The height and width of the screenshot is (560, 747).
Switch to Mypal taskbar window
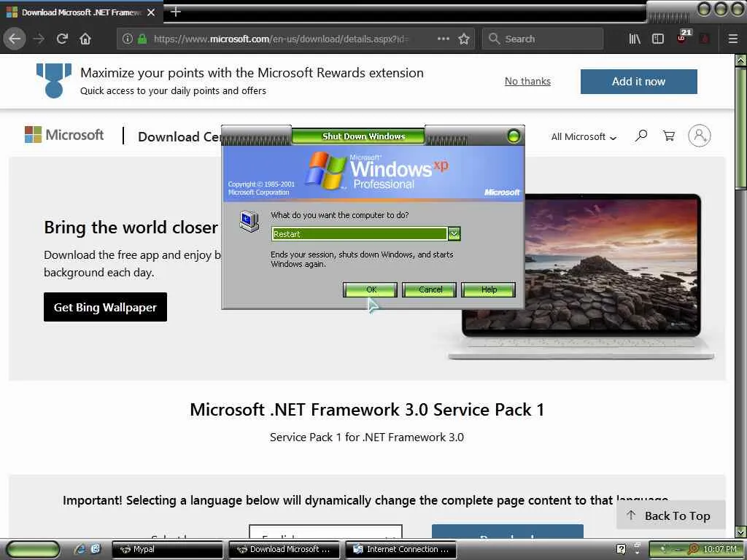click(x=167, y=549)
